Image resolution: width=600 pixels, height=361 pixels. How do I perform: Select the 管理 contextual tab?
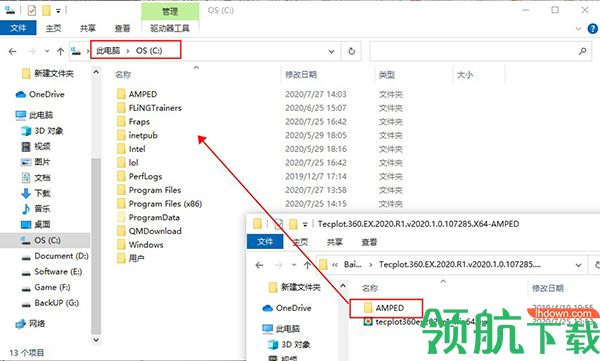click(170, 11)
